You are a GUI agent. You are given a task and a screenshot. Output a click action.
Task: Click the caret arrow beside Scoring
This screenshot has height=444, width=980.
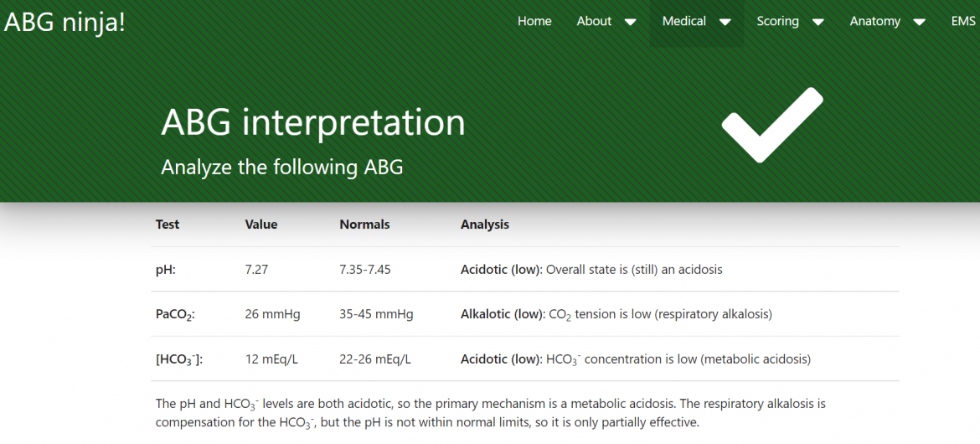coord(818,23)
